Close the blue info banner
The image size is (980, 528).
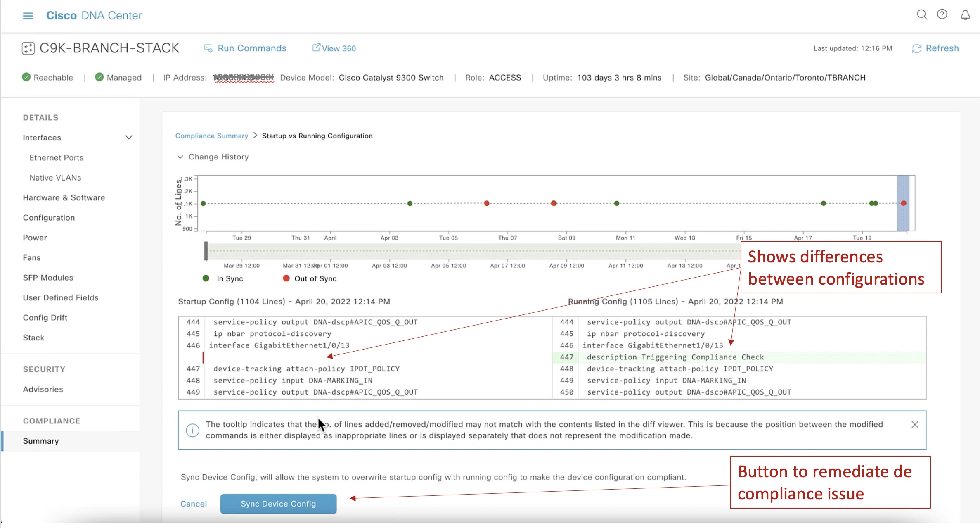coord(915,424)
